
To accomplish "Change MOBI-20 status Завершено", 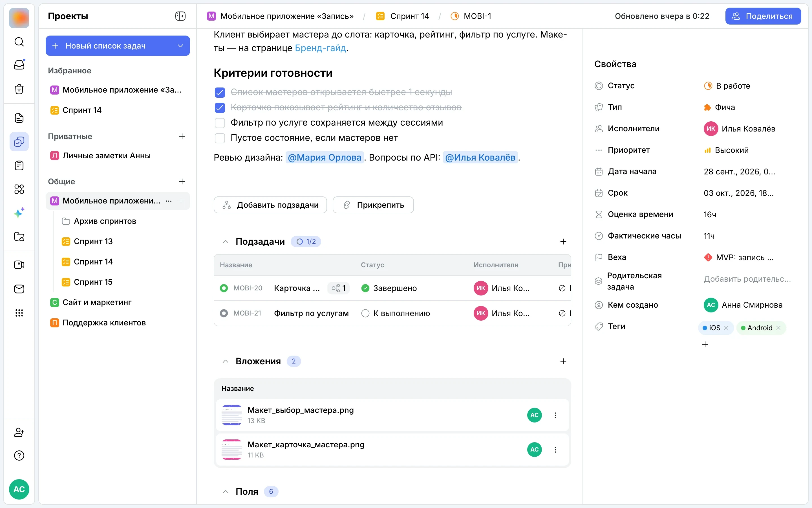I will pos(389,288).
